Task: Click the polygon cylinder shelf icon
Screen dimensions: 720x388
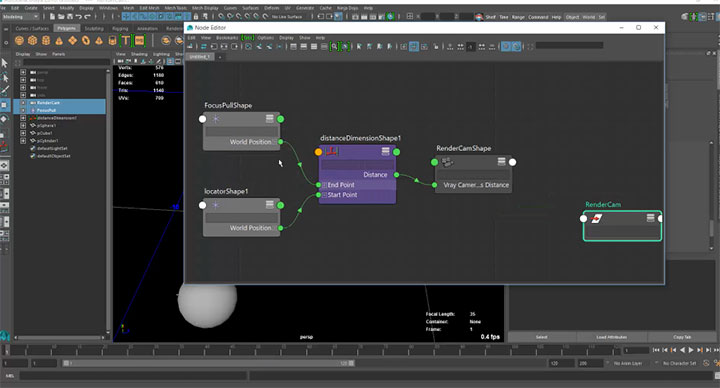Action: (46, 41)
